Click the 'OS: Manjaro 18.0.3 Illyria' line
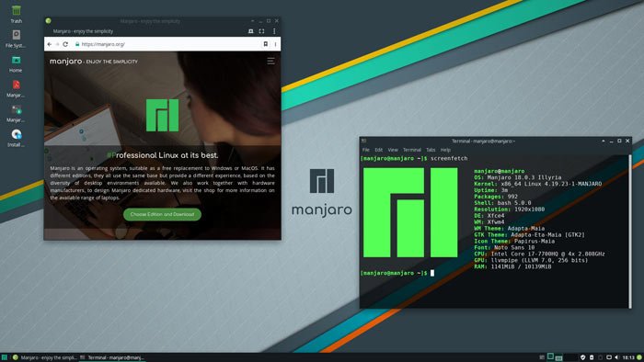Screen dimensions: 644x362 click(517, 177)
